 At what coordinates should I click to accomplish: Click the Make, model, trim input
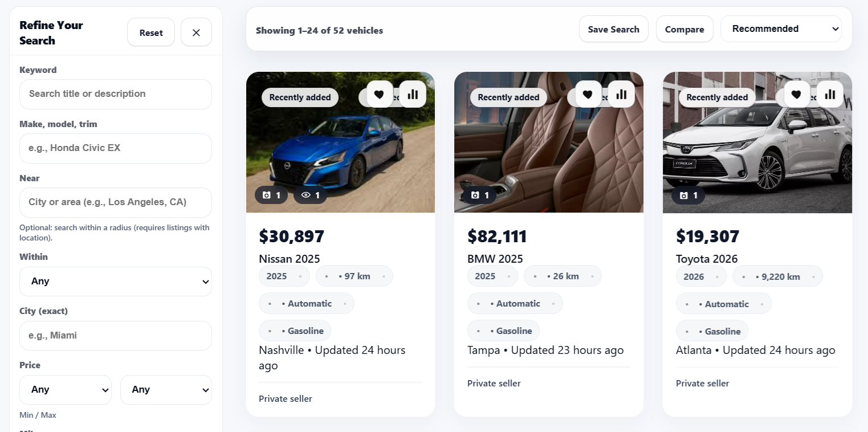pyautogui.click(x=116, y=148)
